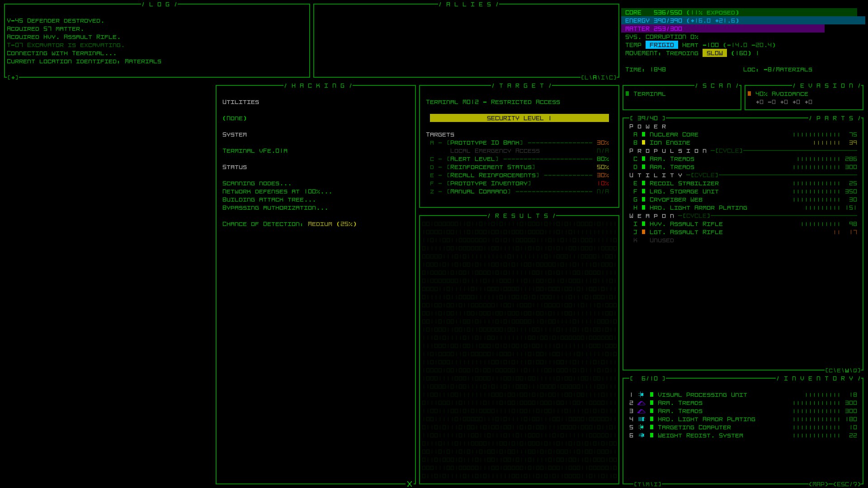Click the 'Y-45 Defender destroyed.' log entry
The height and width of the screenshot is (488, 868).
56,21
